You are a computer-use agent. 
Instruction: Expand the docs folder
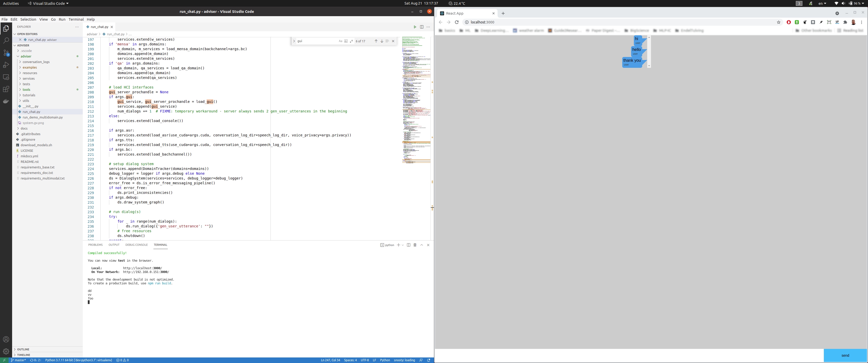pyautogui.click(x=47, y=128)
